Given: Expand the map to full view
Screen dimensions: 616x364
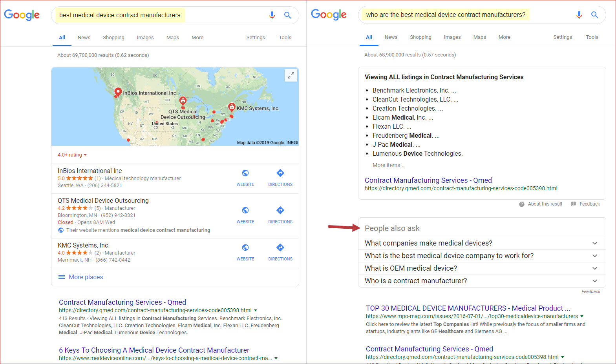Looking at the screenshot, I should click(291, 75).
